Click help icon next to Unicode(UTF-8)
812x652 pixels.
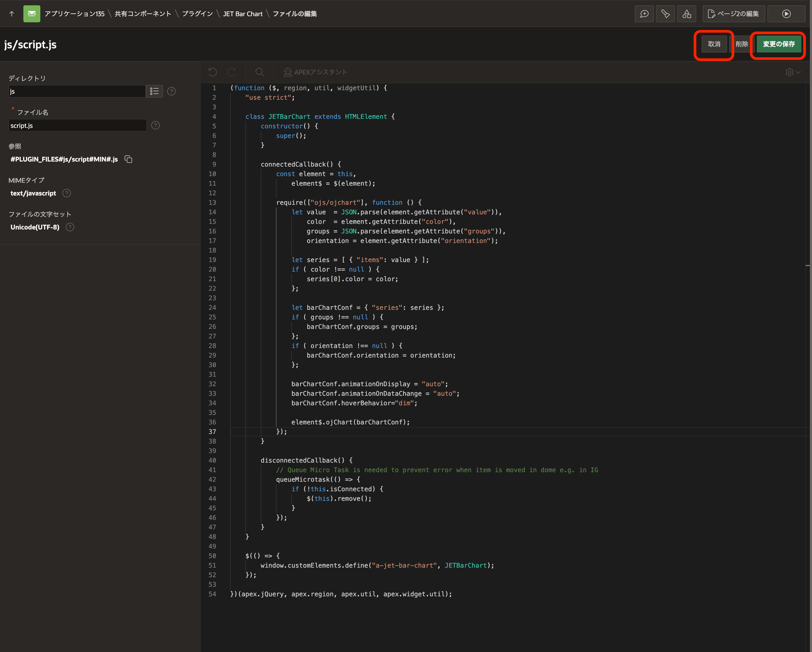(70, 227)
